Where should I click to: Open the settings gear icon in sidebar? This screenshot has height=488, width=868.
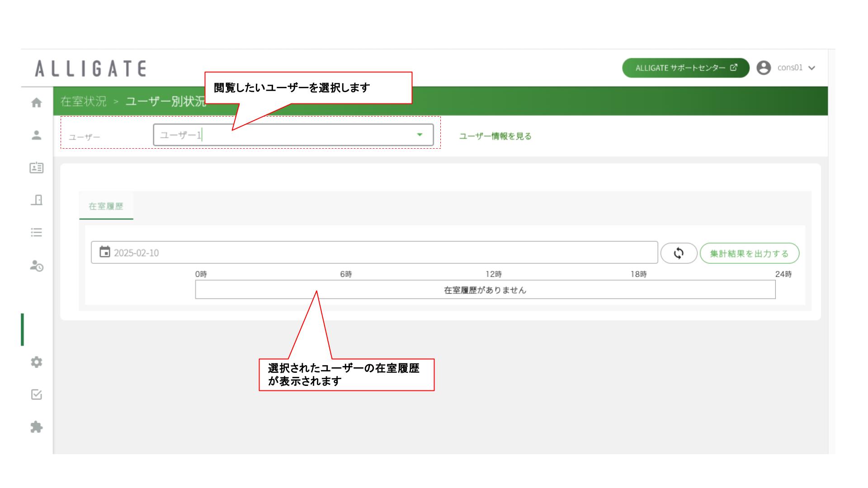tap(37, 362)
